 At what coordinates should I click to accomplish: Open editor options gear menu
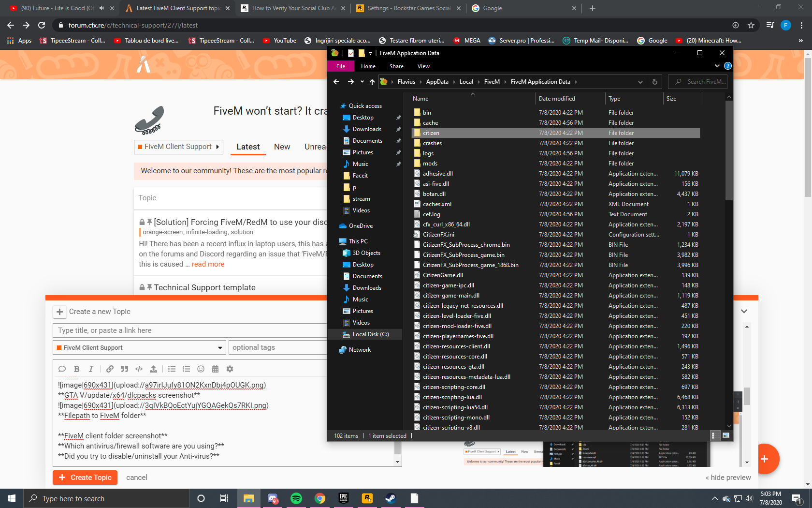coord(230,369)
